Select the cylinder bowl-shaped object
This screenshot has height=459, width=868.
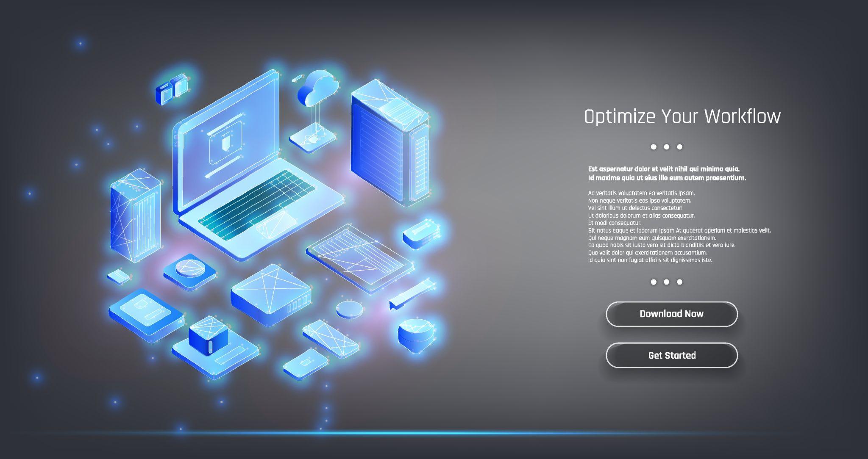416,335
